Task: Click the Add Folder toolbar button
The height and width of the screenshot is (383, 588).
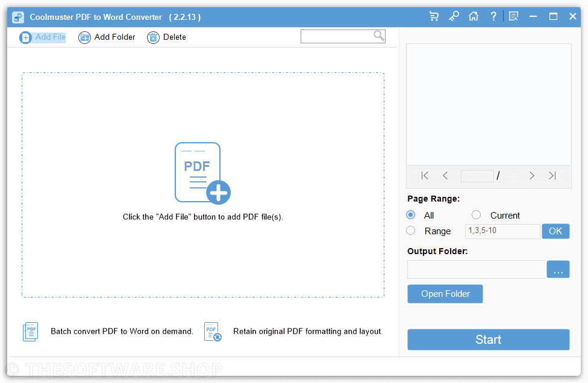Action: pos(107,37)
